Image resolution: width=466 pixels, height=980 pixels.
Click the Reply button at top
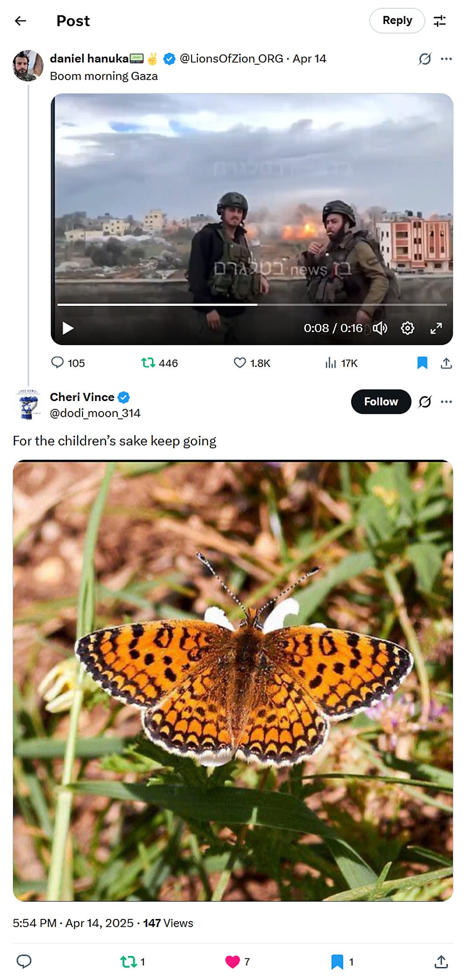(397, 20)
